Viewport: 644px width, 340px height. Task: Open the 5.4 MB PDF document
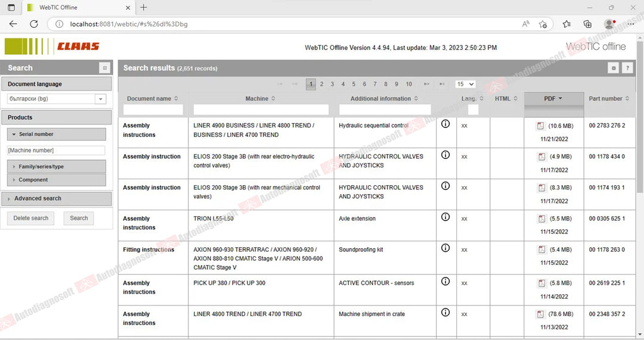click(541, 249)
